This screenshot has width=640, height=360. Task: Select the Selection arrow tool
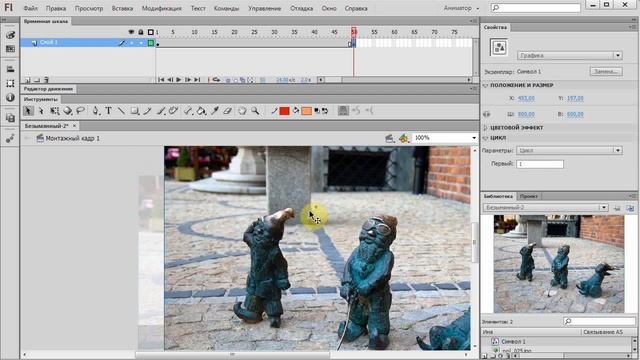28,111
